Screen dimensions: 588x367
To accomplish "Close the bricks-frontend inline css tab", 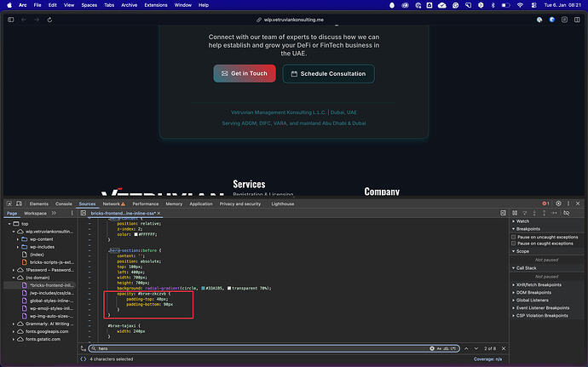I will [x=159, y=213].
